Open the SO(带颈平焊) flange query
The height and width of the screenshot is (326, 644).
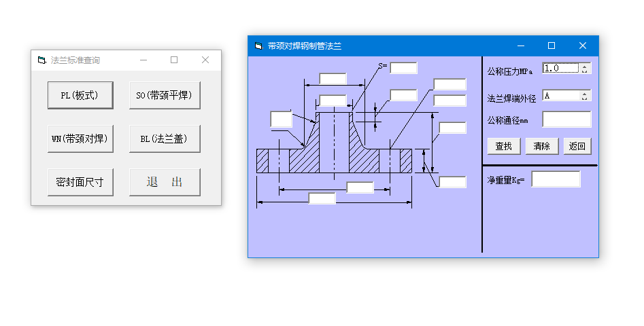165,95
